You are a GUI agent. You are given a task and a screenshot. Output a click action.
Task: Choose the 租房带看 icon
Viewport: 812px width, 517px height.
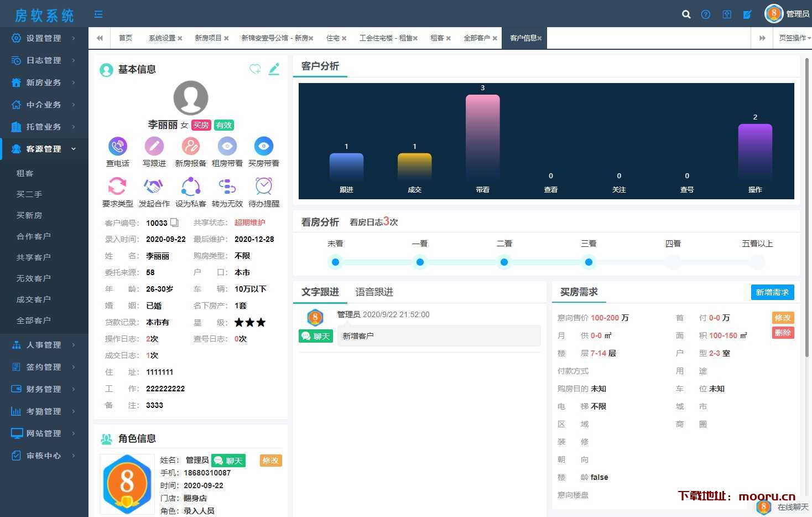227,146
